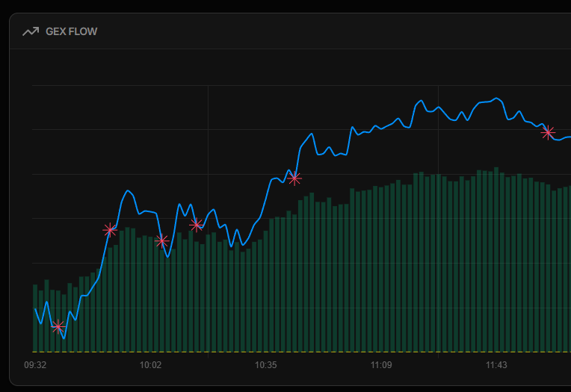Click the blue line's highest peak above 11:43
This screenshot has height=392, width=571.
[496, 99]
